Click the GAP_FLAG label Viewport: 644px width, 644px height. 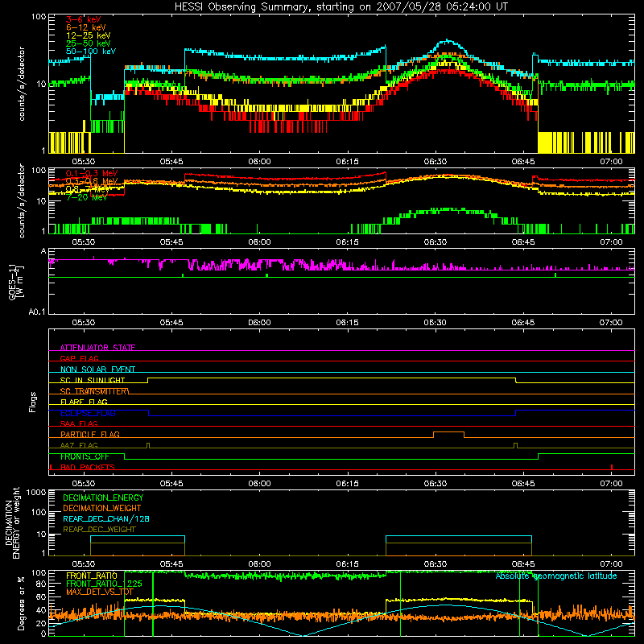tap(79, 358)
